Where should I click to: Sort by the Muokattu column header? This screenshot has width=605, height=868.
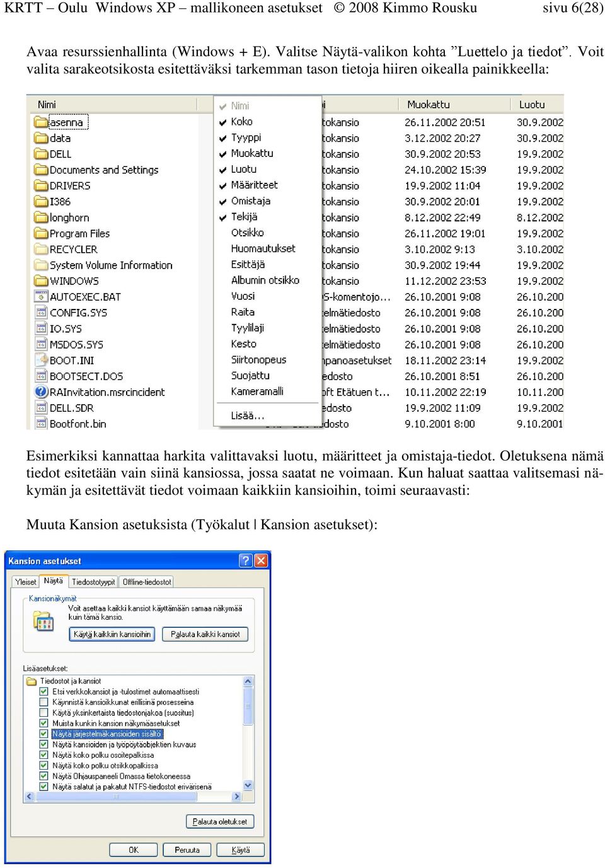pyautogui.click(x=454, y=104)
